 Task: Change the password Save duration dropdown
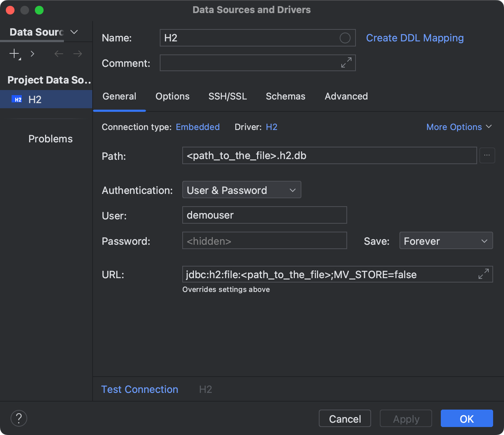click(x=446, y=240)
